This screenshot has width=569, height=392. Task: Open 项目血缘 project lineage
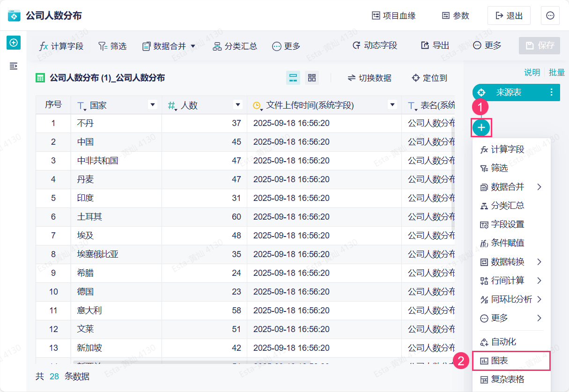[x=393, y=15]
